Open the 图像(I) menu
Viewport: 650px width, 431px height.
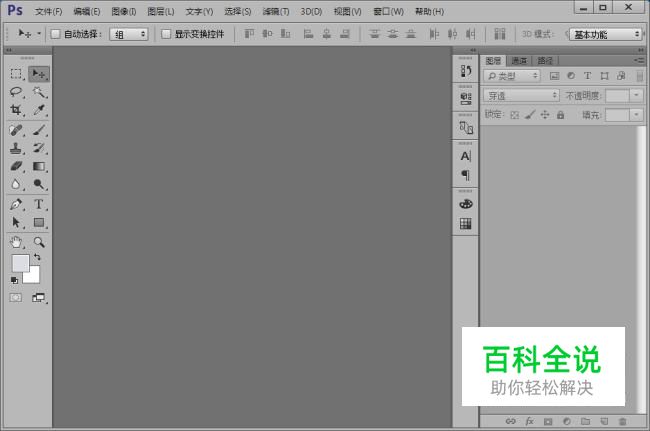pos(124,12)
